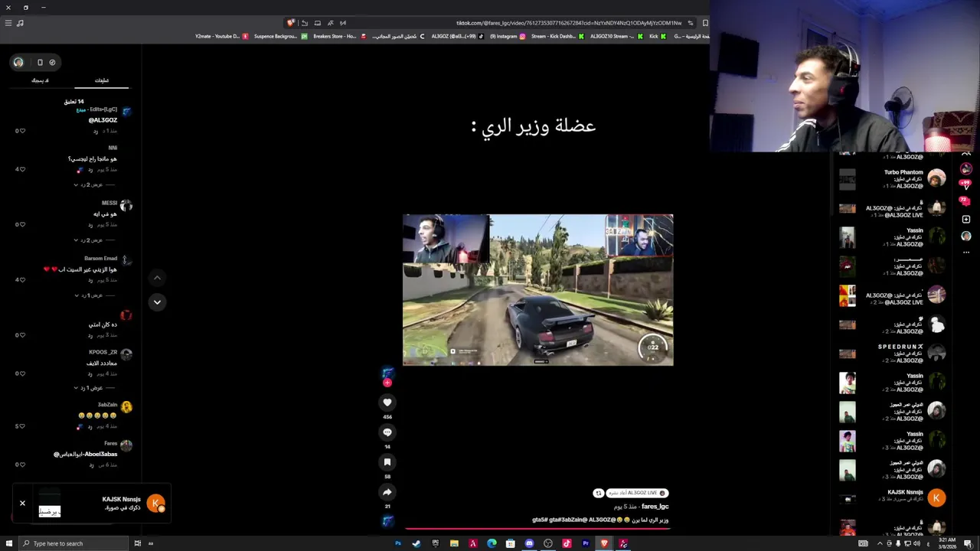Open File Explorer from the taskbar
980x551 pixels.
(x=454, y=543)
